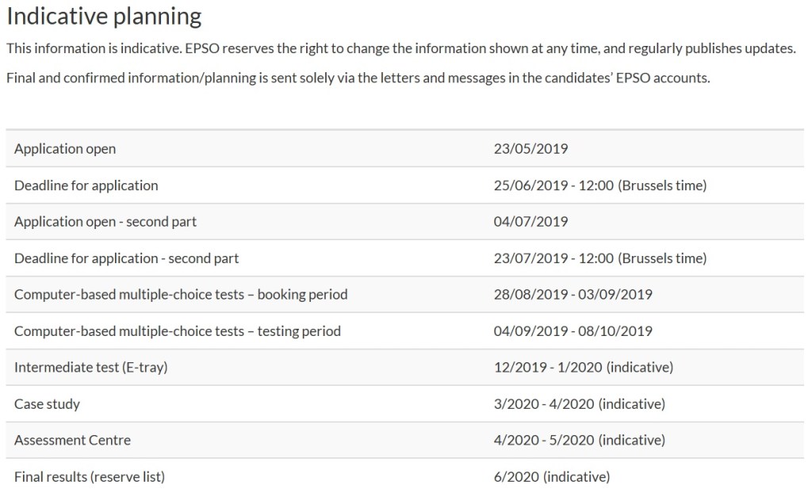This screenshot has height=504, width=812.
Task: Select the multiple-choice tests testing period label
Action: [x=178, y=331]
